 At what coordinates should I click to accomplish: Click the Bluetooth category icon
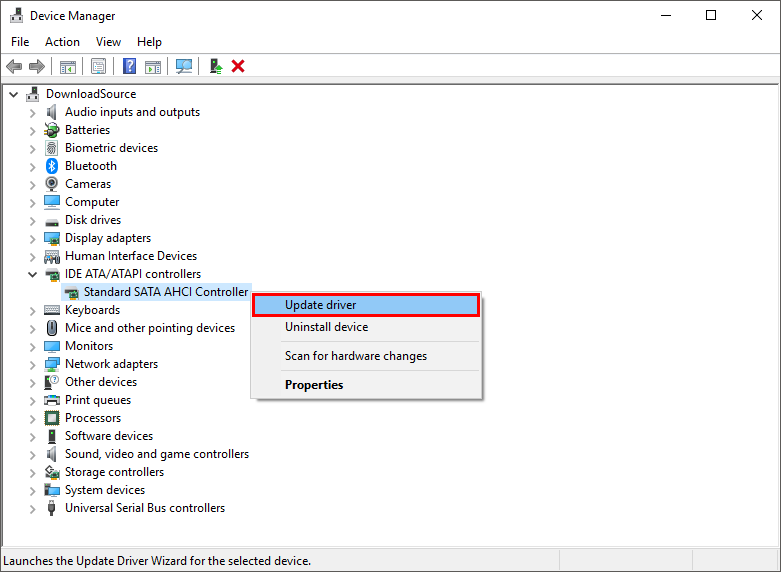coord(51,166)
